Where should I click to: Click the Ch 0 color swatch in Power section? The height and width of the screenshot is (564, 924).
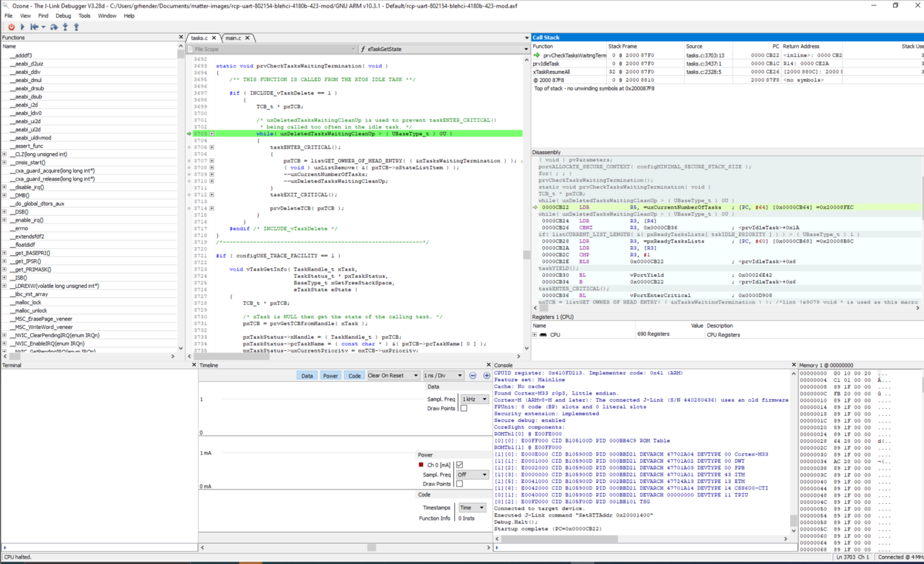421,464
